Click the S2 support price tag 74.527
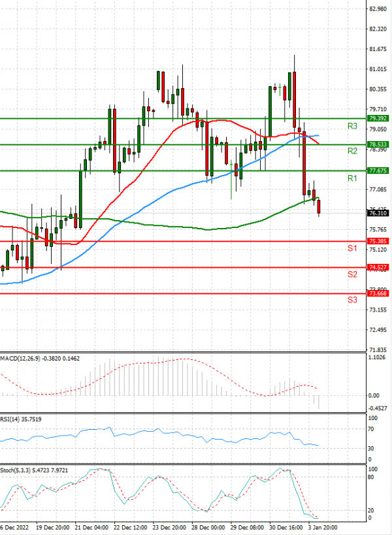This screenshot has width=392, height=535. pos(378,267)
